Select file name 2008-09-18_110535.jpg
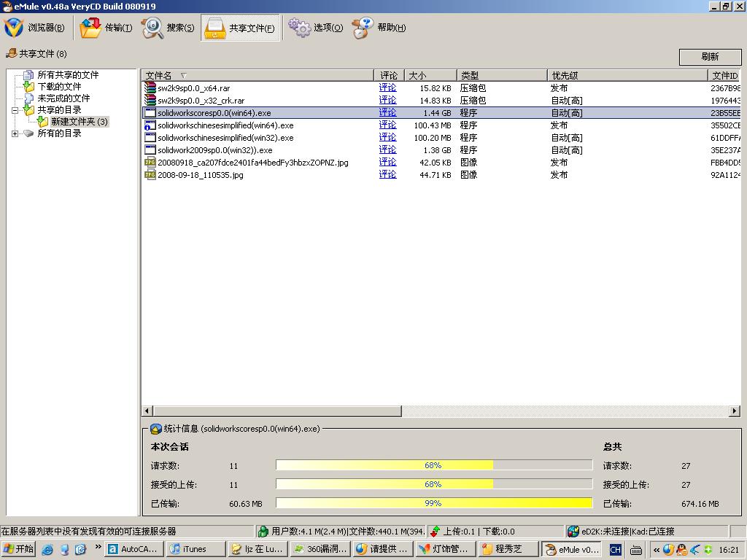747x560 pixels. tap(201, 175)
